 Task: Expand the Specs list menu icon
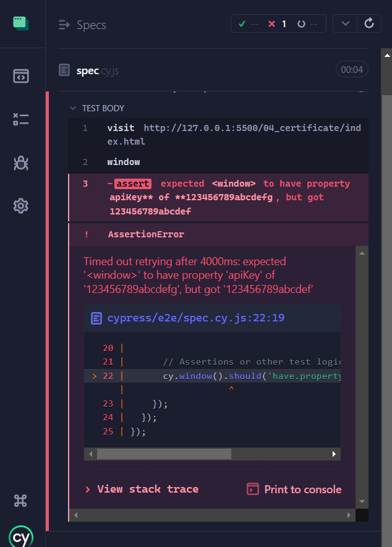click(64, 25)
